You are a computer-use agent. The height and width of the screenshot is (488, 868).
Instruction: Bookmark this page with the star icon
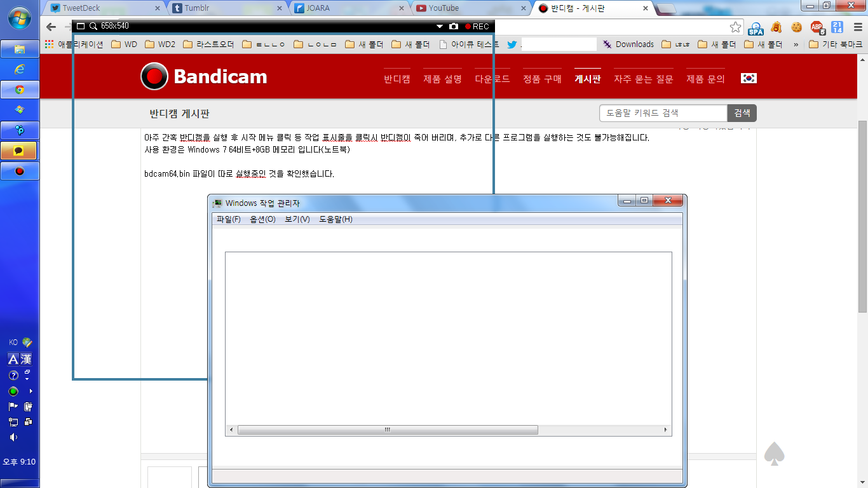(x=735, y=27)
